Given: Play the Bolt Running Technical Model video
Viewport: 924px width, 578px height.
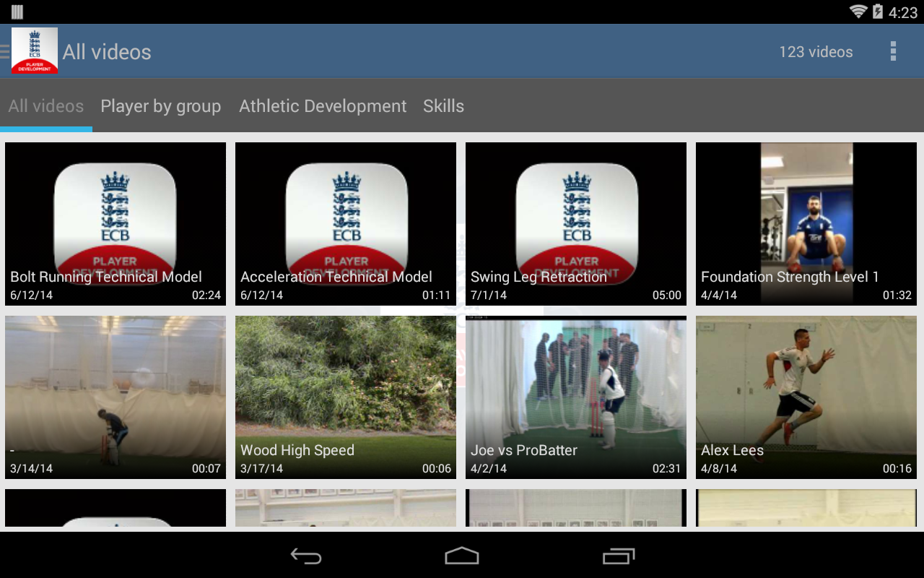Looking at the screenshot, I should (x=115, y=224).
